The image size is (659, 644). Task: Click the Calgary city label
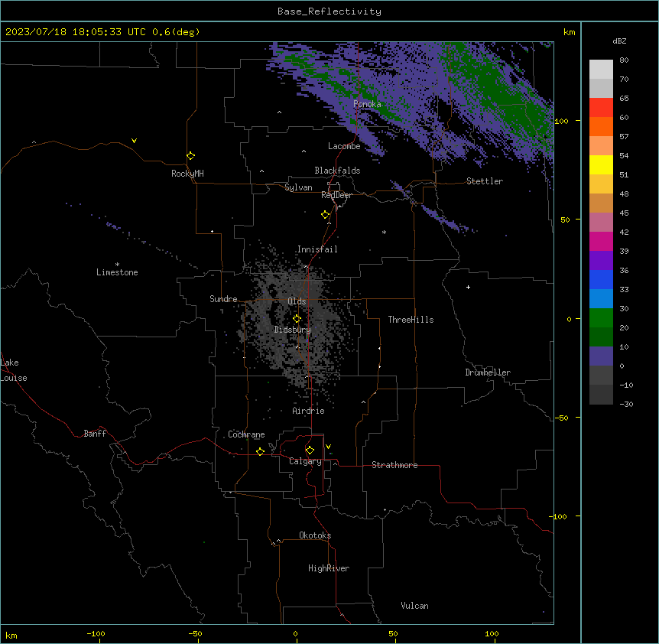pos(306,461)
